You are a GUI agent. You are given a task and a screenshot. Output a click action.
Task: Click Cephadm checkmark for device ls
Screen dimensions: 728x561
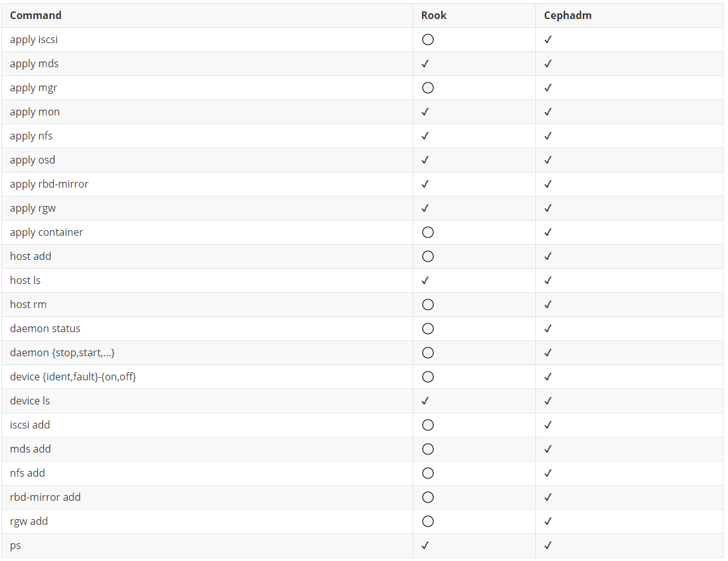coord(548,401)
